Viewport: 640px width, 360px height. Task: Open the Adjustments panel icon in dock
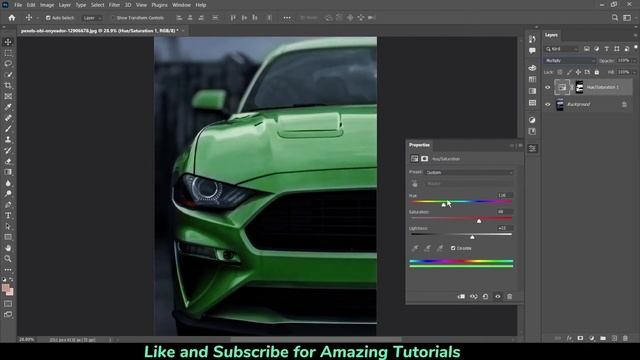tap(532, 120)
